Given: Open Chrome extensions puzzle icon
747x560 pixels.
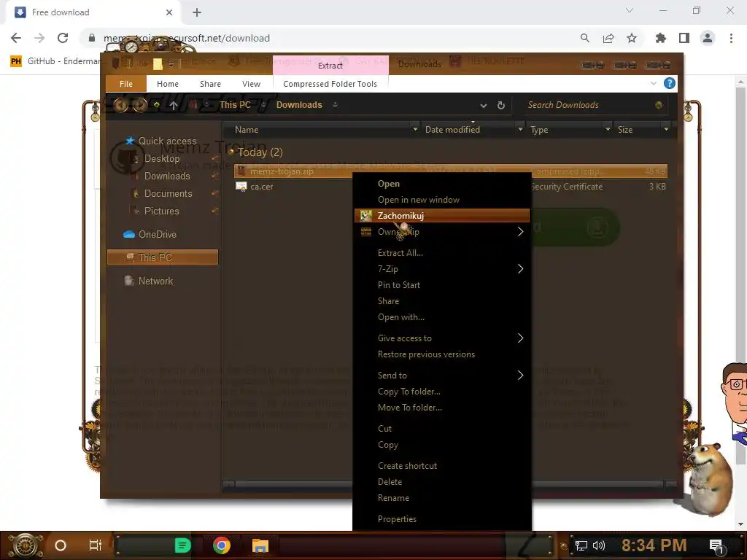Looking at the screenshot, I should [661, 38].
